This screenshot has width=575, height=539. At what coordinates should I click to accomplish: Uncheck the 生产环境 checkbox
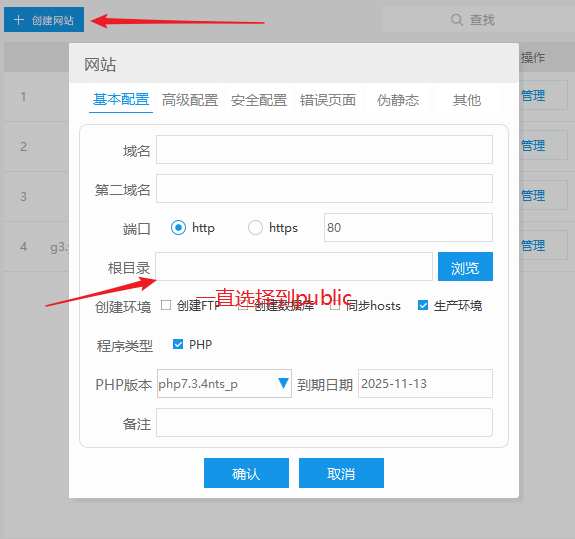coord(423,305)
